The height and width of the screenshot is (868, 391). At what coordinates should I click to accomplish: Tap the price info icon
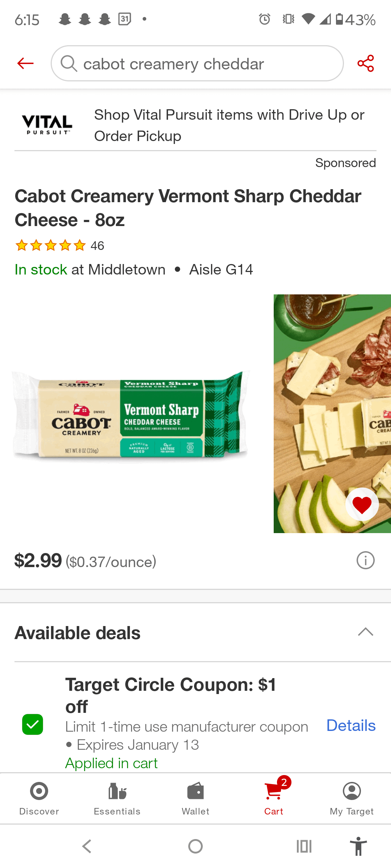click(x=365, y=561)
